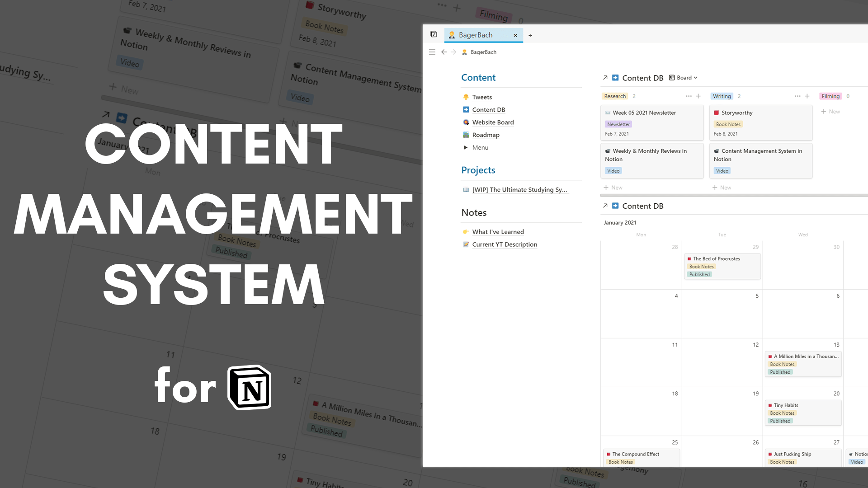Image resolution: width=868 pixels, height=488 pixels.
Task: Go forward with the right arrow
Action: coord(453,52)
